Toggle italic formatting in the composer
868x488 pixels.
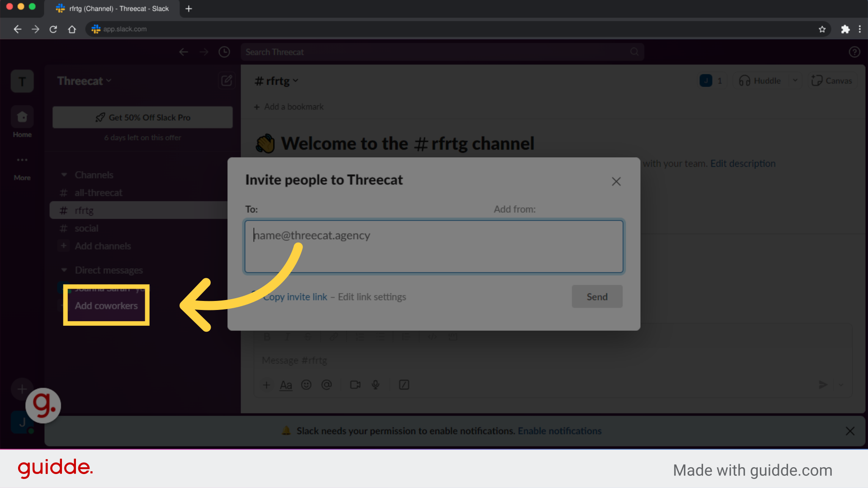(x=288, y=337)
